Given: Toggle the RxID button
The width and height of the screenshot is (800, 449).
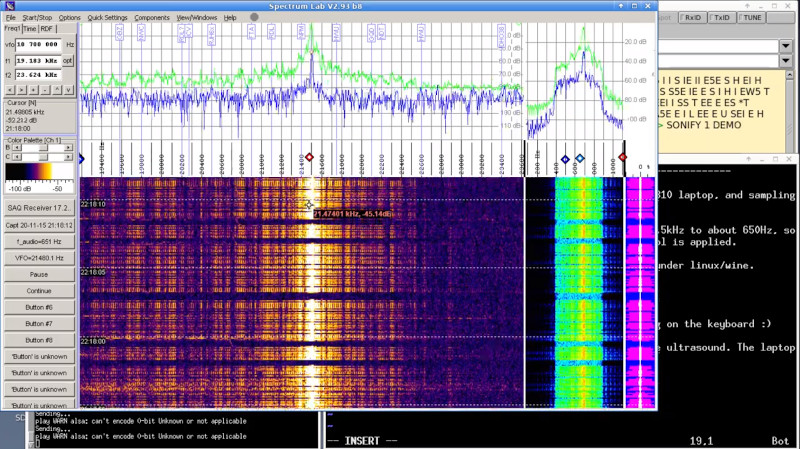Looking at the screenshot, I should point(692,17).
